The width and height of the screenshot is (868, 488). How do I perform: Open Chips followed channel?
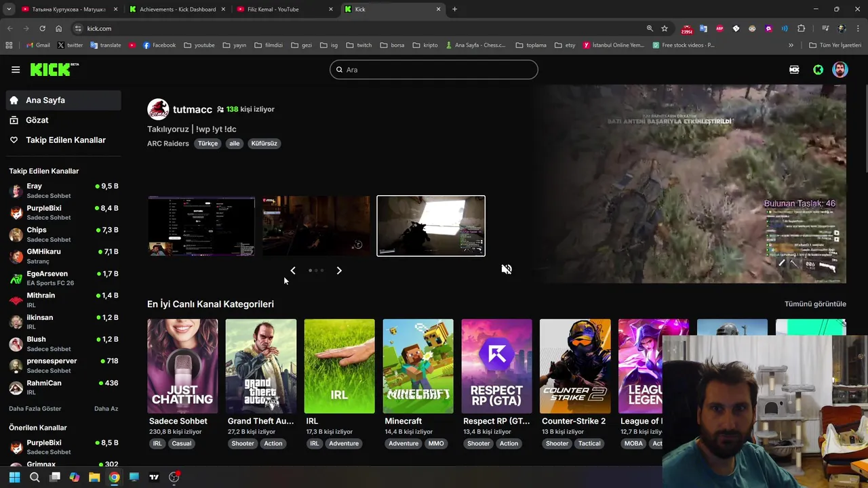coord(64,235)
